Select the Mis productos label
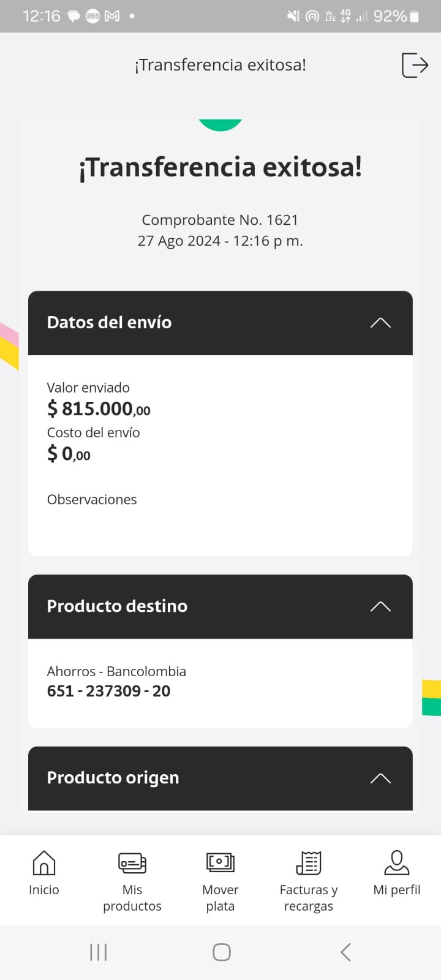This screenshot has width=441, height=980. pos(132,898)
